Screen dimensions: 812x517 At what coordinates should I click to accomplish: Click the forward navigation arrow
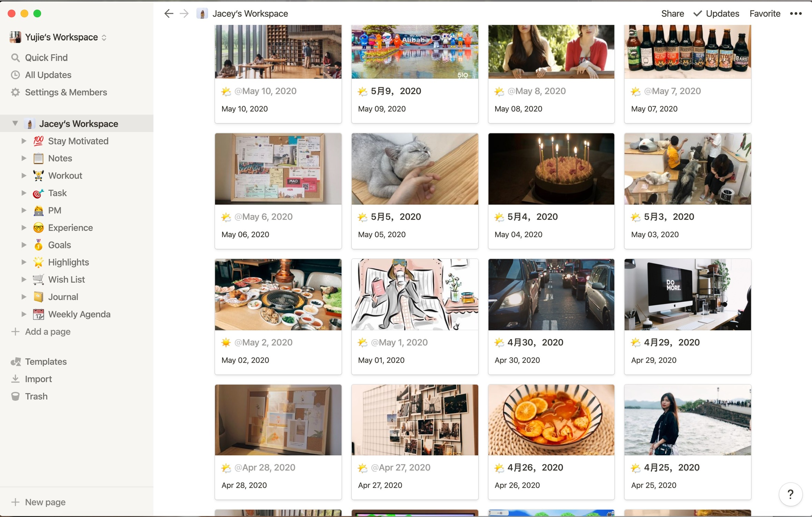point(184,13)
